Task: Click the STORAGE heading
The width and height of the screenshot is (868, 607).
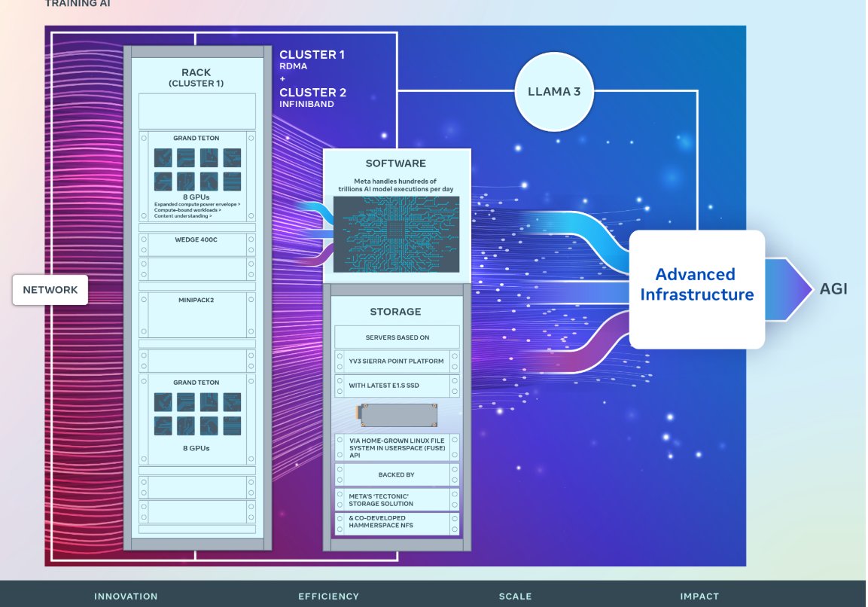Action: pos(395,312)
